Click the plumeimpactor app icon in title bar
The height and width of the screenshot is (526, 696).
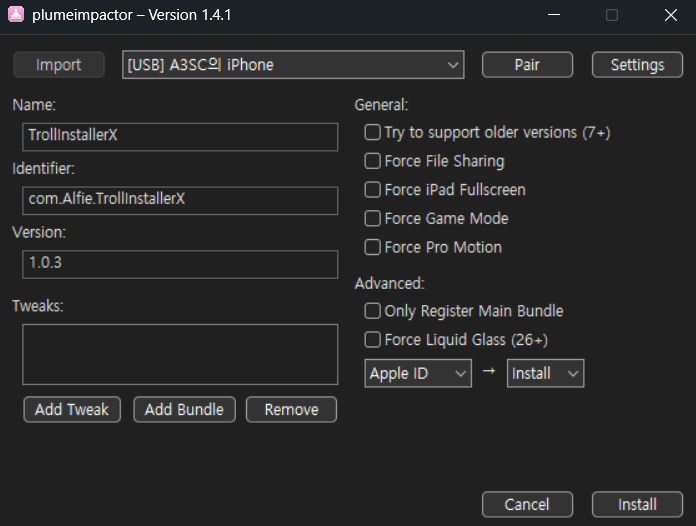point(16,15)
